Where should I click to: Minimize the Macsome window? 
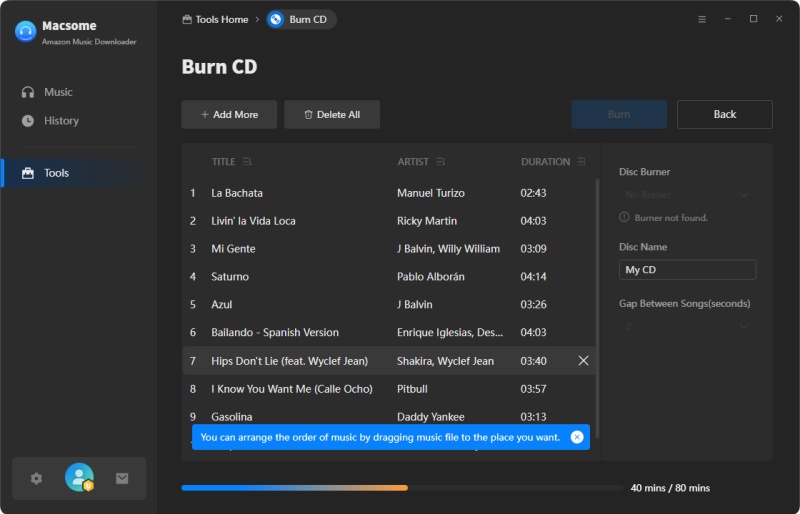tap(728, 19)
